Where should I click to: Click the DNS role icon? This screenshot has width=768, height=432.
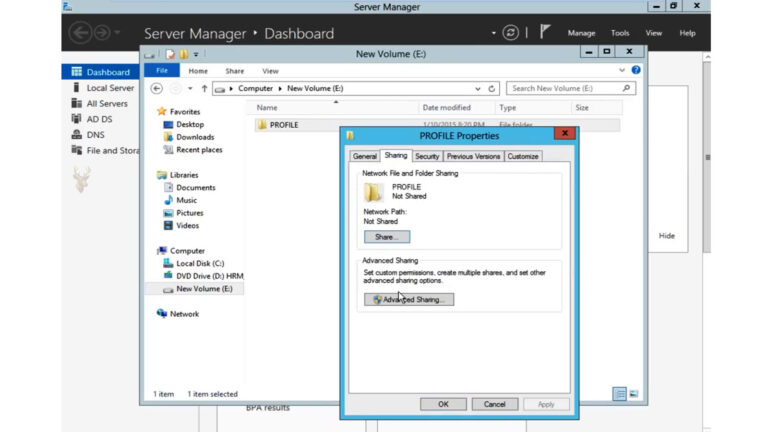(x=76, y=134)
